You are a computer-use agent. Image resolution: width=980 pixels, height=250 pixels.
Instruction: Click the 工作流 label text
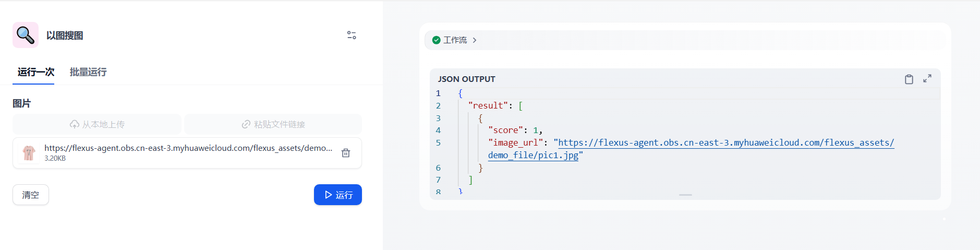455,40
